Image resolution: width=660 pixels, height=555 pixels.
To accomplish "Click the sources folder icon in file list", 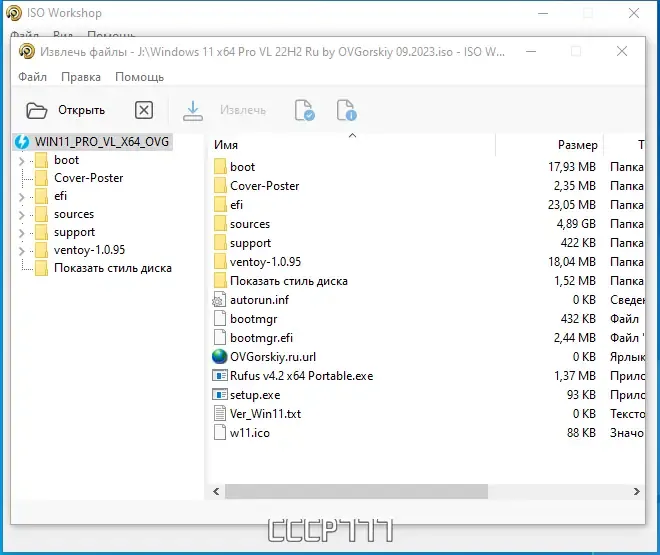I will pyautogui.click(x=220, y=223).
